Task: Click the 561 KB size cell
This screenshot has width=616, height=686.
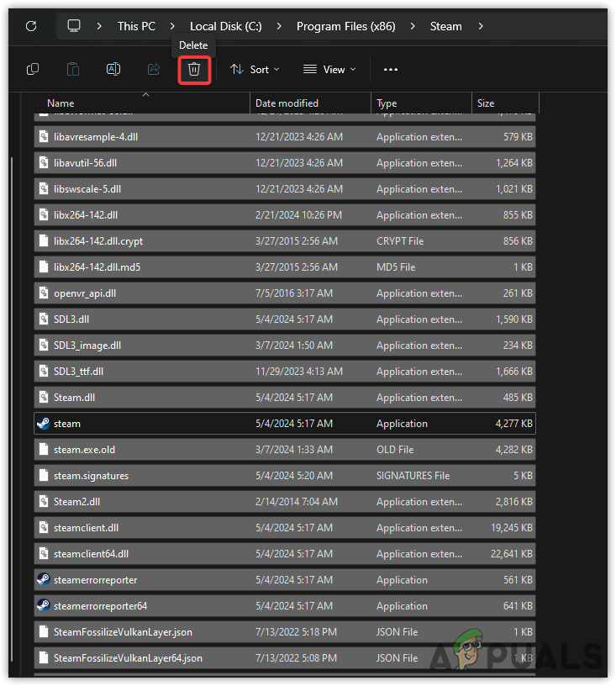Action: tap(518, 580)
